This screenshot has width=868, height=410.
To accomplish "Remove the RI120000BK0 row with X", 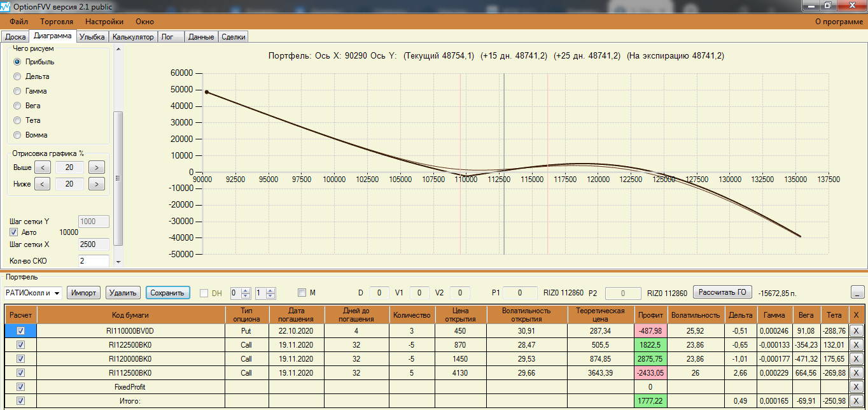I will tap(856, 359).
